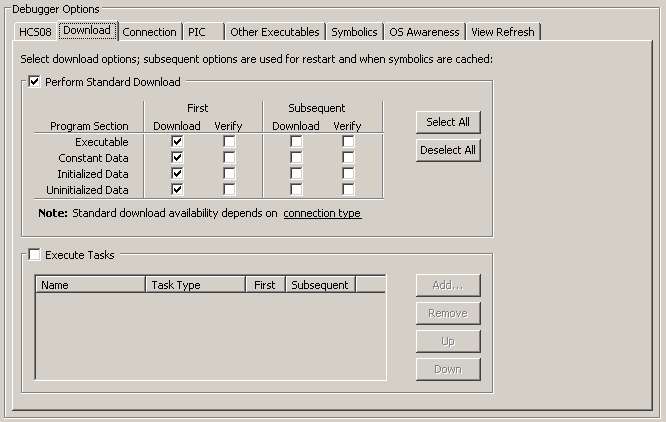Uncheck First Download for Executable
Viewport: 666px width, 422px height.
[177, 141]
